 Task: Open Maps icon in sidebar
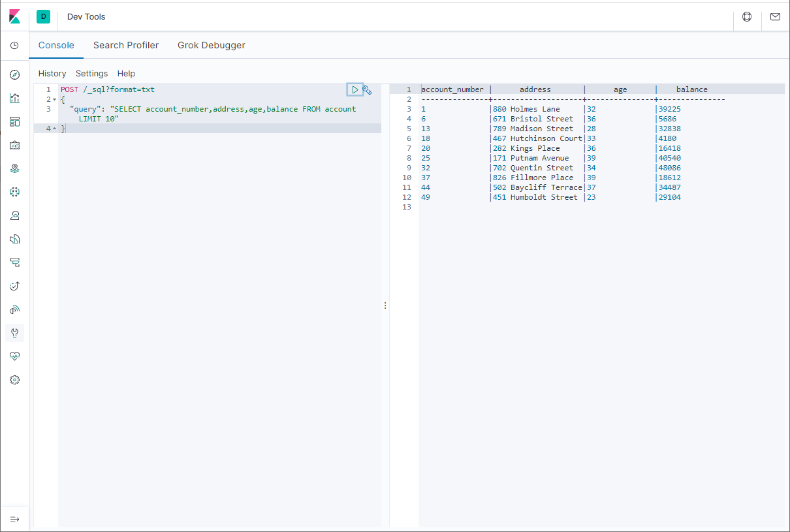14,168
